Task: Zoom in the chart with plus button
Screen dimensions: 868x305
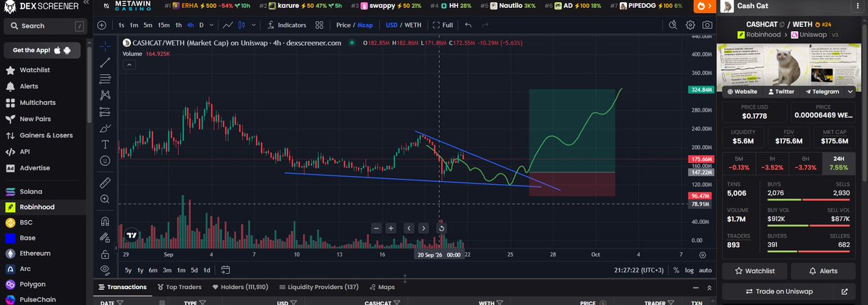Action: [x=391, y=227]
